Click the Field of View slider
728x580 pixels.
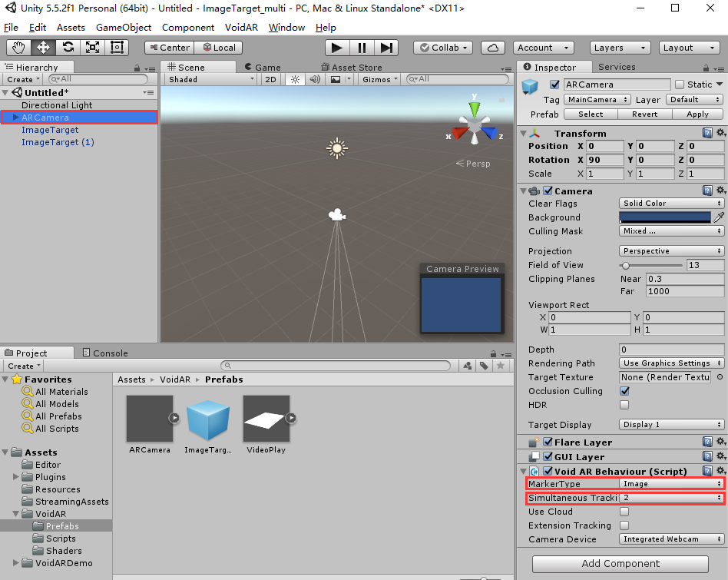pos(650,266)
